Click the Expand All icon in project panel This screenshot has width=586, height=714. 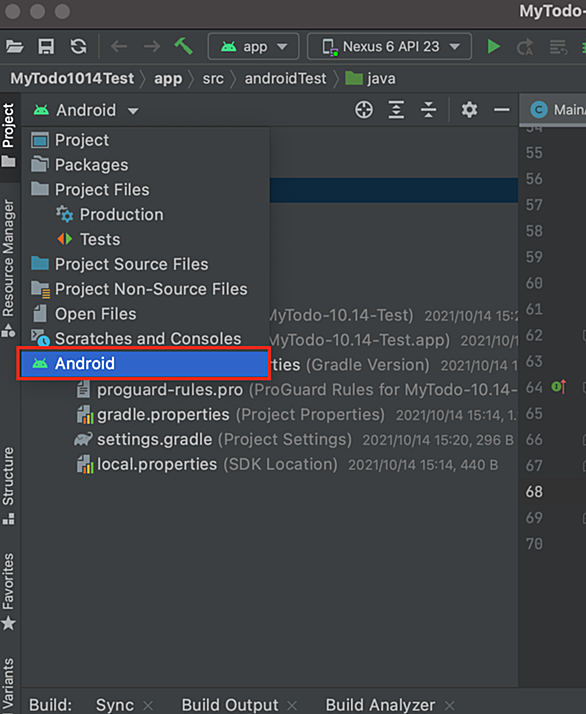point(396,110)
